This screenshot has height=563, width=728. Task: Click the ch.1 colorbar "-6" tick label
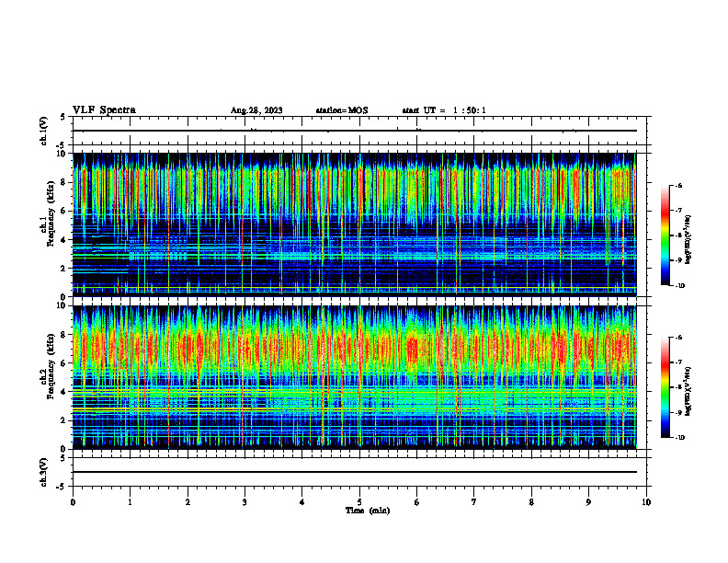coord(678,186)
